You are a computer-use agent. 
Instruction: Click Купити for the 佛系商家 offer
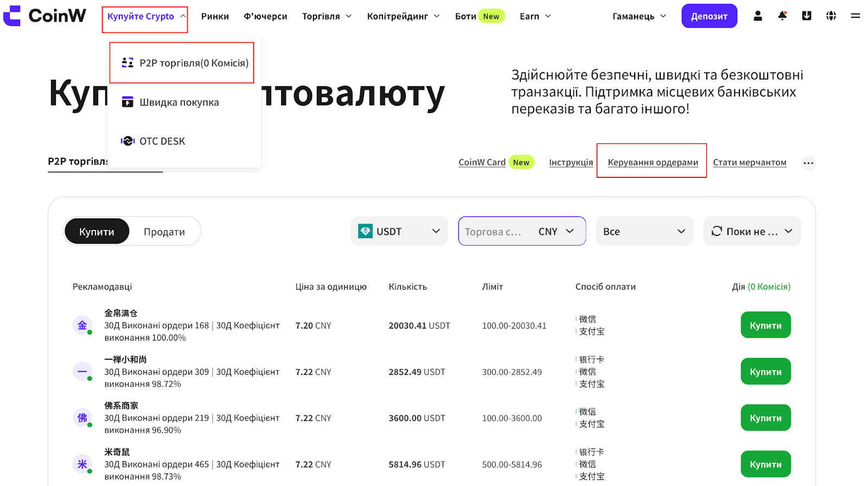pos(765,418)
